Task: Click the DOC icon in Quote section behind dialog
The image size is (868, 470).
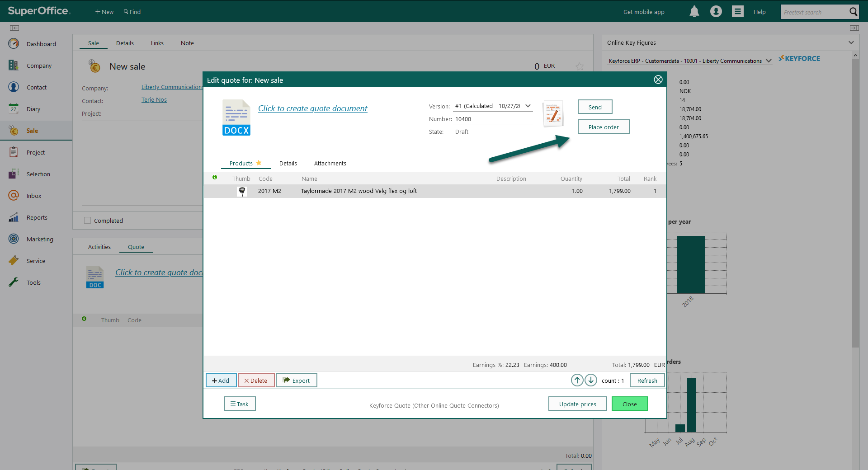Action: 95,277
